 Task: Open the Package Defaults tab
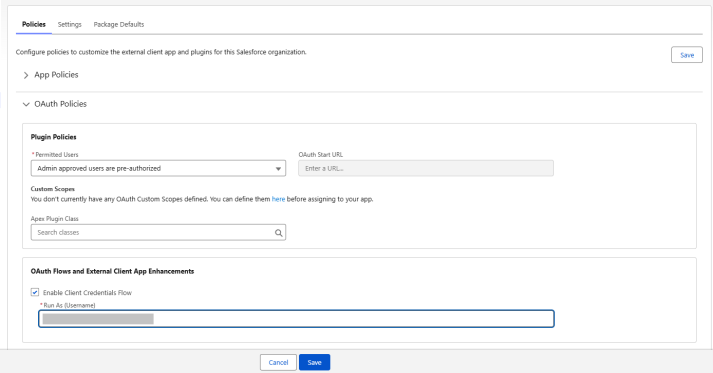tap(119, 25)
